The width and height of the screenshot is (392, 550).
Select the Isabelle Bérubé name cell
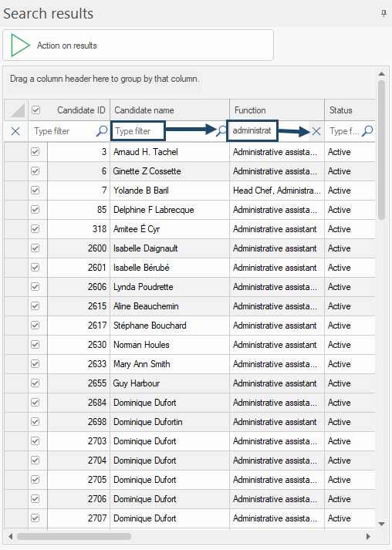coord(170,268)
